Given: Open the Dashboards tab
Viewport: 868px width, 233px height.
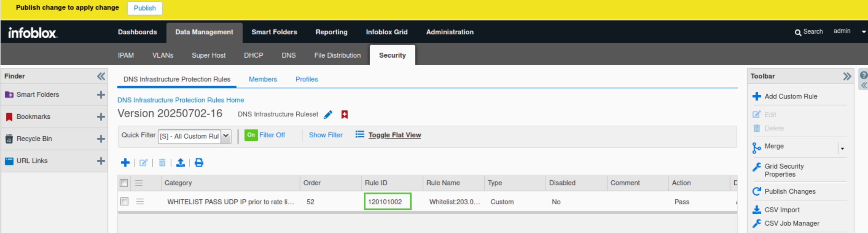Looking at the screenshot, I should (138, 32).
